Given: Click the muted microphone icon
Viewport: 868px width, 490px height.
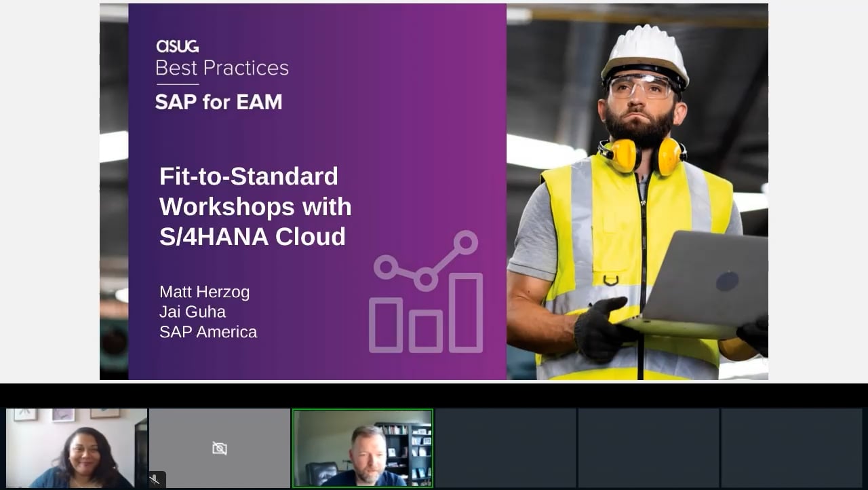Looking at the screenshot, I should point(155,480).
